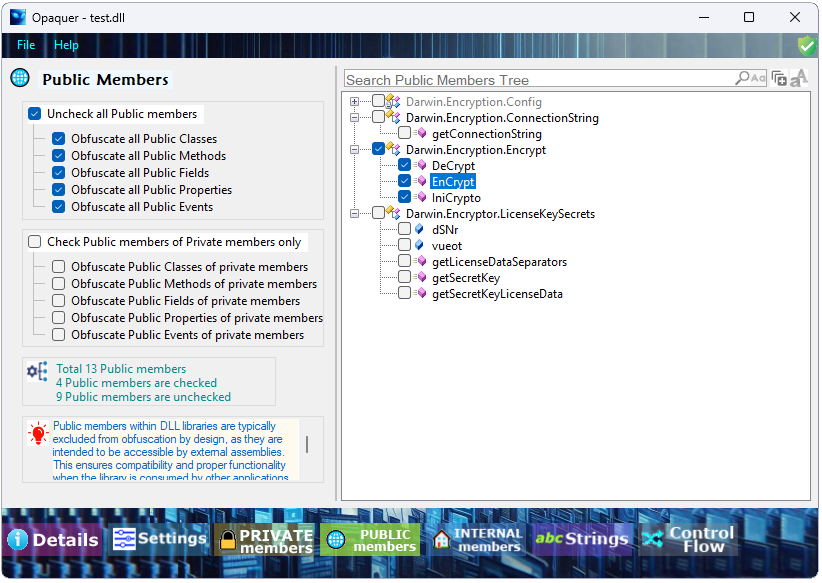Enable Check Public members of Private members only
Viewport: 822px width, 583px height.
(35, 242)
